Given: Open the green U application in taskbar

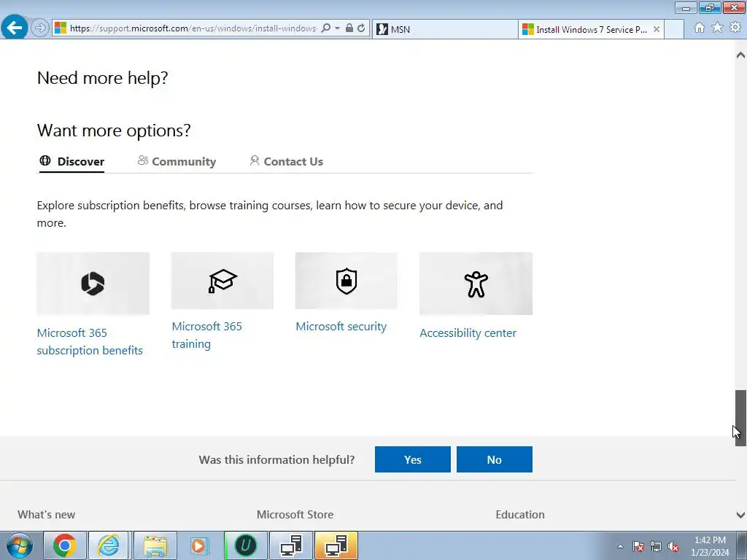Looking at the screenshot, I should pyautogui.click(x=245, y=545).
